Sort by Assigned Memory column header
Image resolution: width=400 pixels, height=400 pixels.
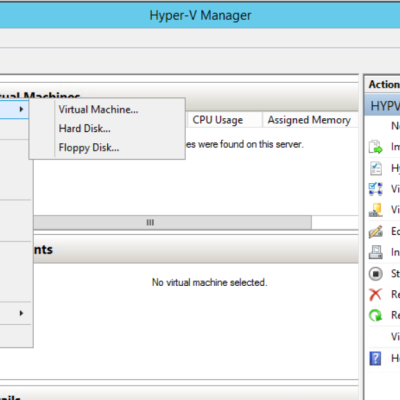click(309, 120)
